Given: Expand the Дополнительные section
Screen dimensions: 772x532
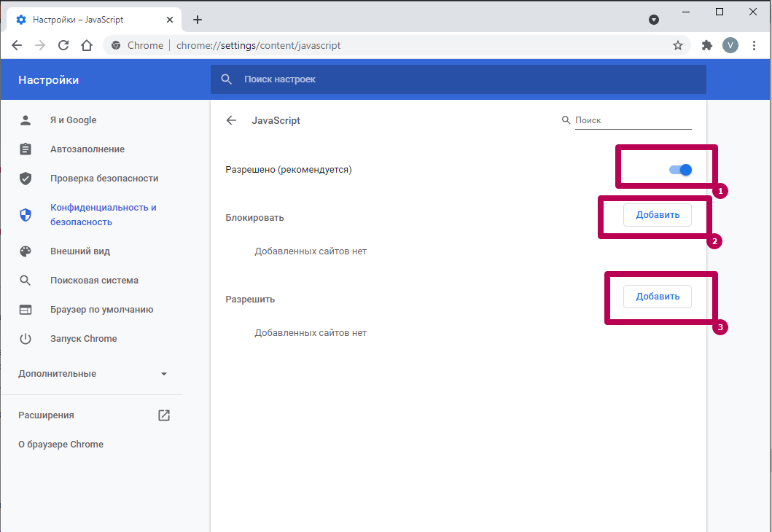Looking at the screenshot, I should pyautogui.click(x=93, y=374).
